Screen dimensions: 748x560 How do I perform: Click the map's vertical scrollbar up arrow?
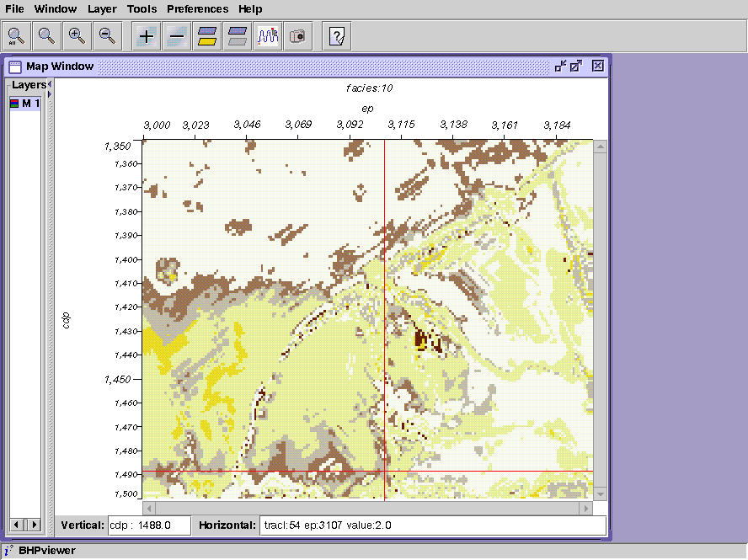click(x=600, y=147)
